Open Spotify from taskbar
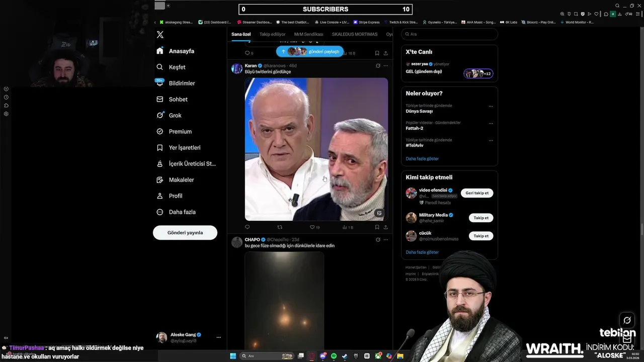 click(x=334, y=356)
